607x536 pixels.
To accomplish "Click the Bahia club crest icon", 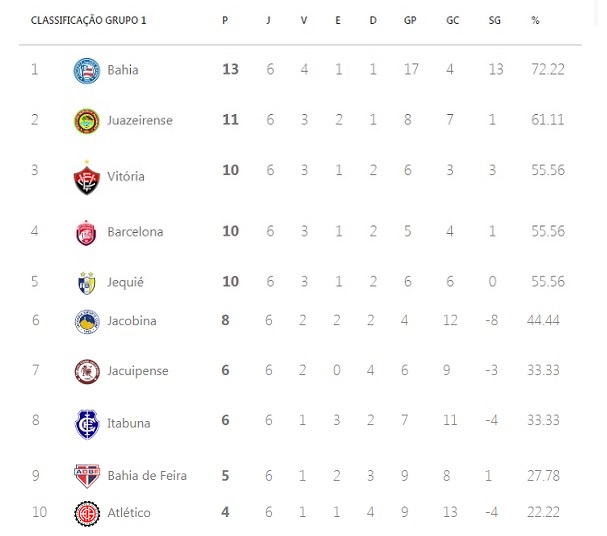I will click(87, 71).
